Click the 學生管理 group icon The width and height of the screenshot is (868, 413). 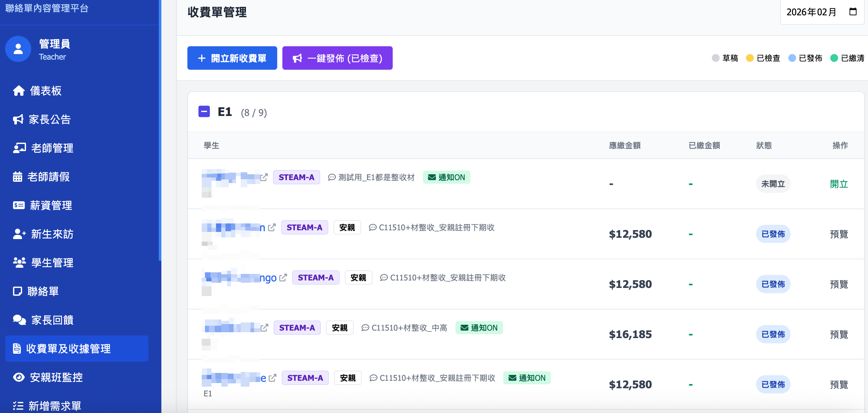[x=19, y=263]
